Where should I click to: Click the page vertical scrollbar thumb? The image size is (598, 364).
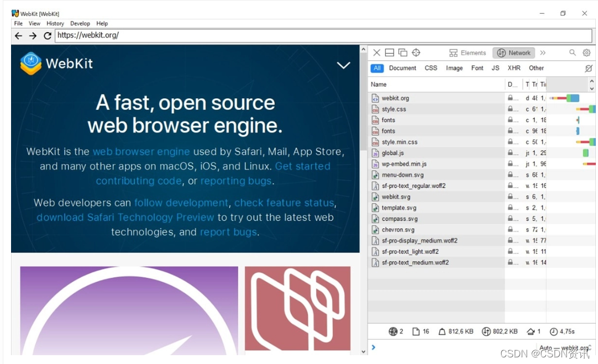point(364,103)
